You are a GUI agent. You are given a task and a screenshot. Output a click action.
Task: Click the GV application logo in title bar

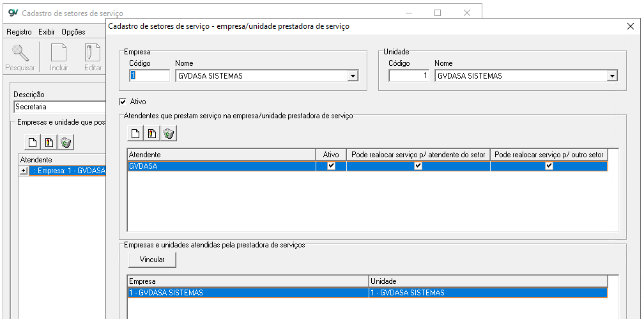(13, 13)
